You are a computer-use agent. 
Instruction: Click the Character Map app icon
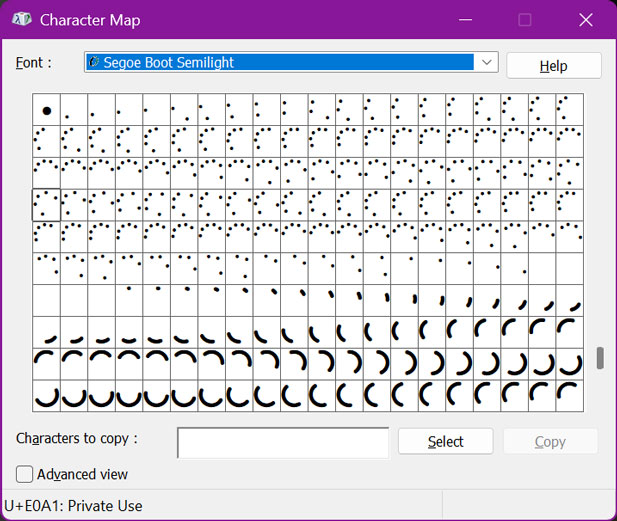[x=22, y=19]
